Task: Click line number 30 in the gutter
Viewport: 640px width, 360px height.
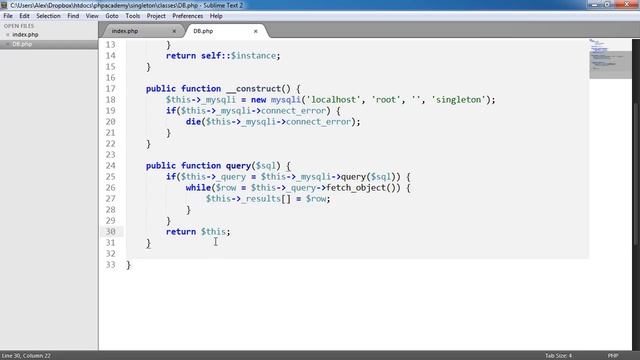Action: [110, 231]
